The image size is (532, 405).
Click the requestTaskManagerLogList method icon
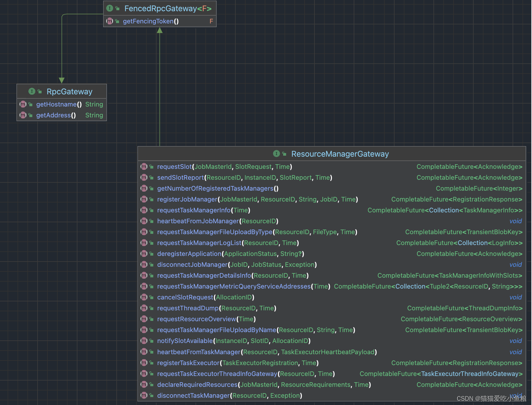click(144, 243)
